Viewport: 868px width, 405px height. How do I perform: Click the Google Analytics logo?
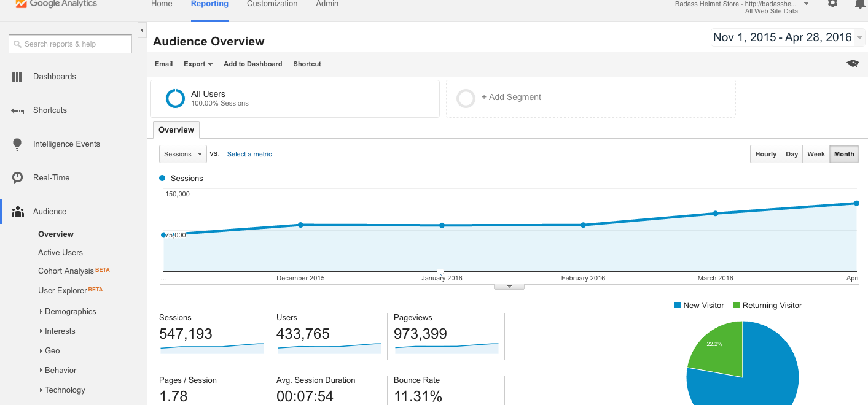[56, 4]
